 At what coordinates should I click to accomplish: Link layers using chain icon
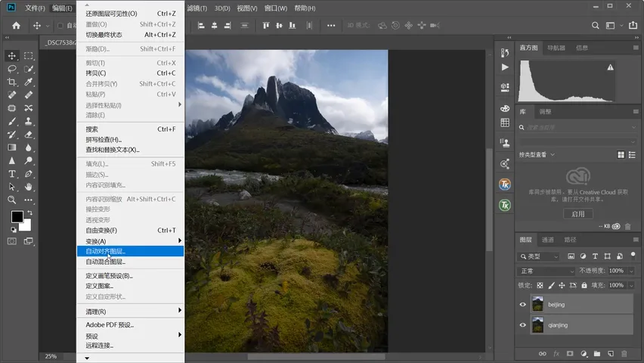pyautogui.click(x=543, y=353)
